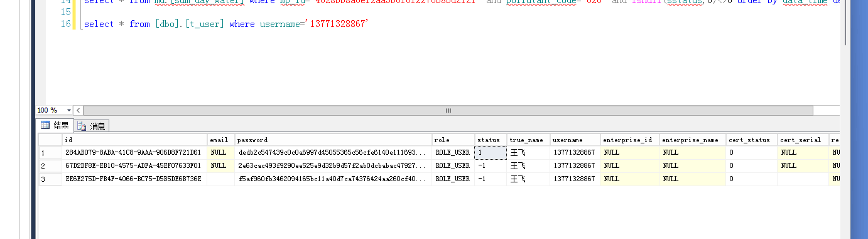Select the role column header

pyautogui.click(x=453, y=140)
